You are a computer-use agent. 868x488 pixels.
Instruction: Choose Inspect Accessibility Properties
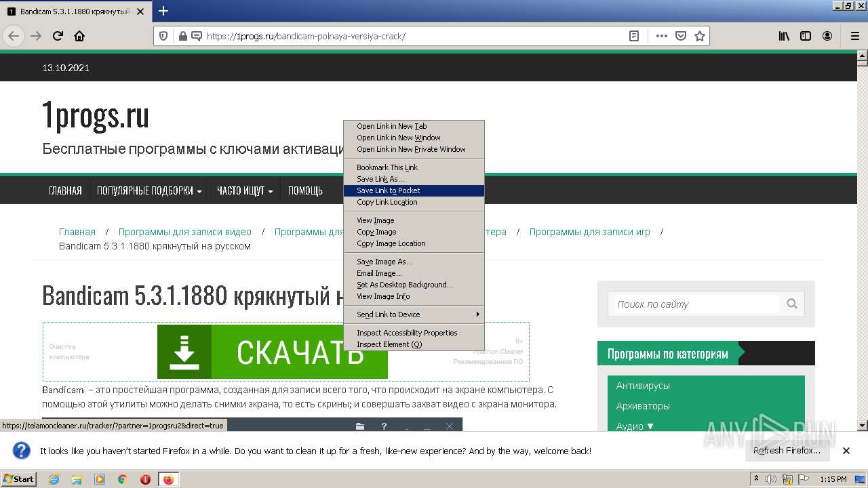[x=414, y=333]
